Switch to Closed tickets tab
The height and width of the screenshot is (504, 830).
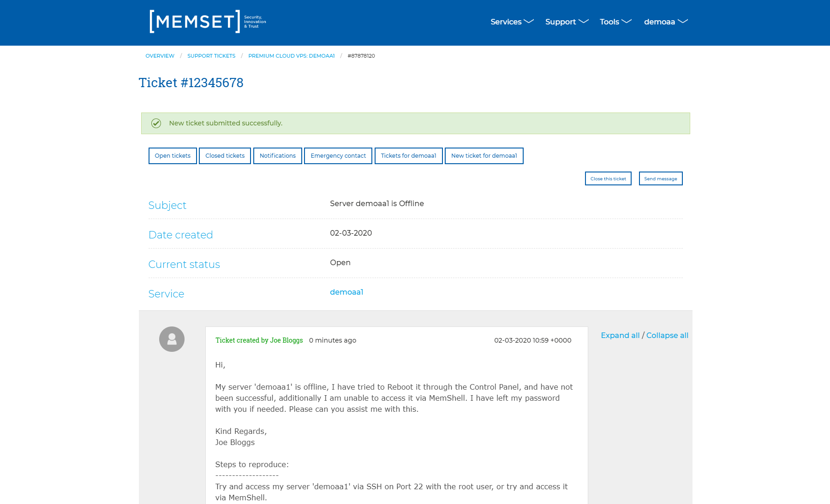pyautogui.click(x=225, y=156)
